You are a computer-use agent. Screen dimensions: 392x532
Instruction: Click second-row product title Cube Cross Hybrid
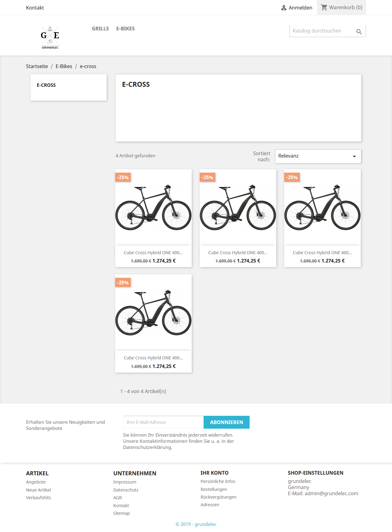[x=153, y=358]
